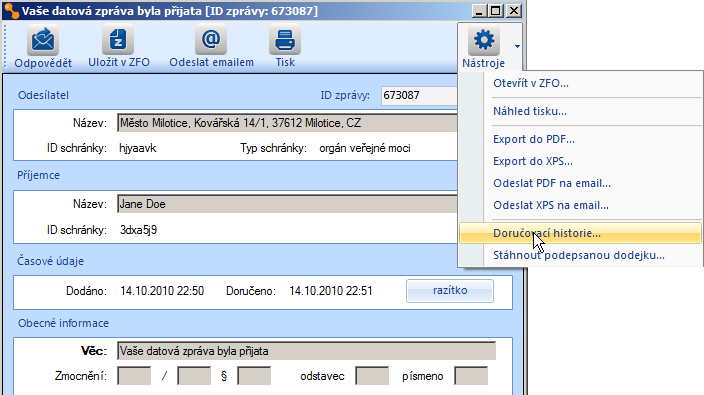Click the Věc subject text field
The height and width of the screenshot is (395, 704).
[307, 351]
